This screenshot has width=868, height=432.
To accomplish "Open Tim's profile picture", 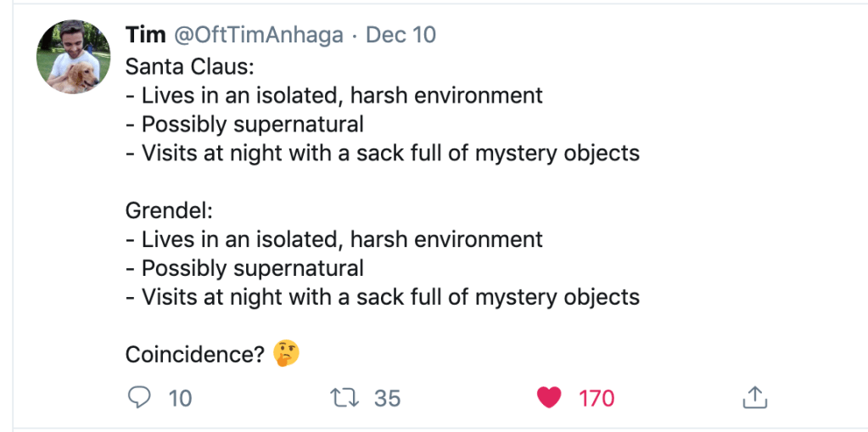I will click(x=73, y=57).
